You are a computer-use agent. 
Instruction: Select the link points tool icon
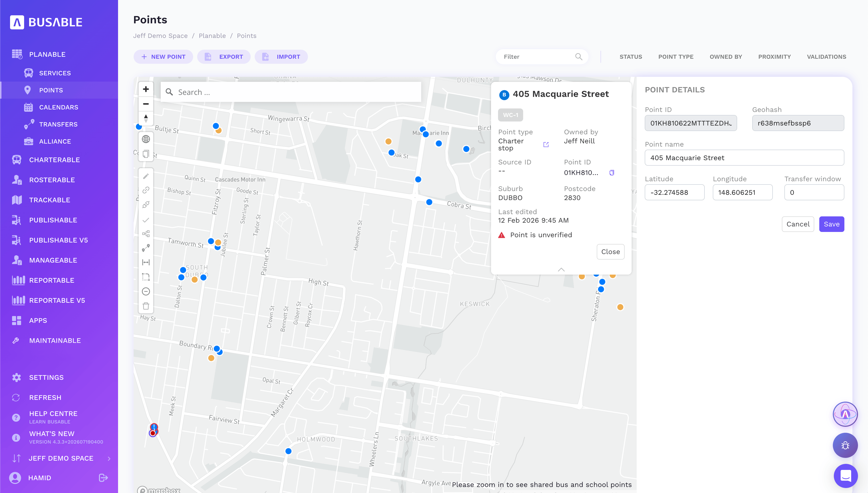pyautogui.click(x=146, y=190)
